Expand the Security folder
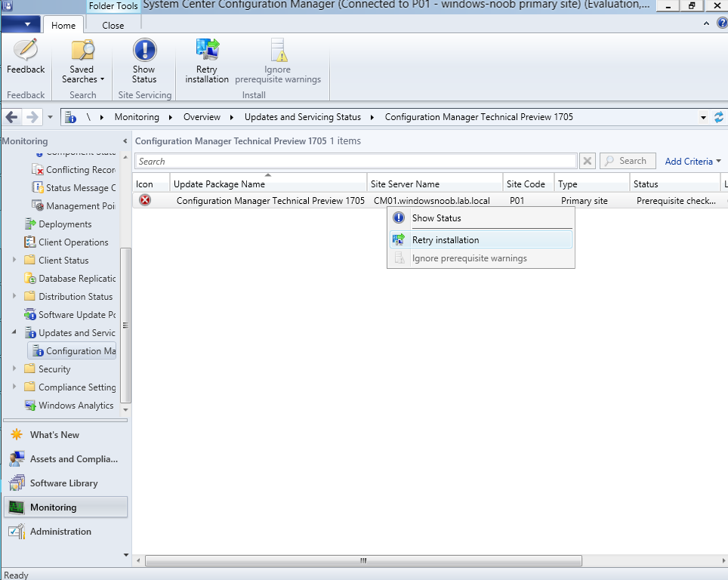The height and width of the screenshot is (580, 728). pos(14,369)
